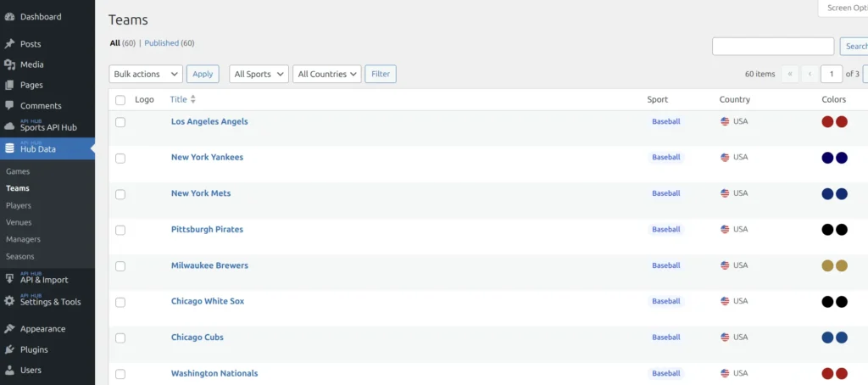Click the Filter button

(381, 74)
